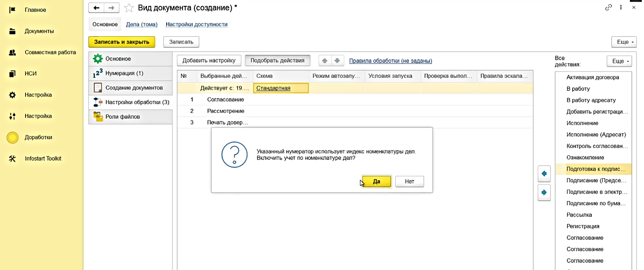Click the forward navigation arrow

(x=112, y=8)
